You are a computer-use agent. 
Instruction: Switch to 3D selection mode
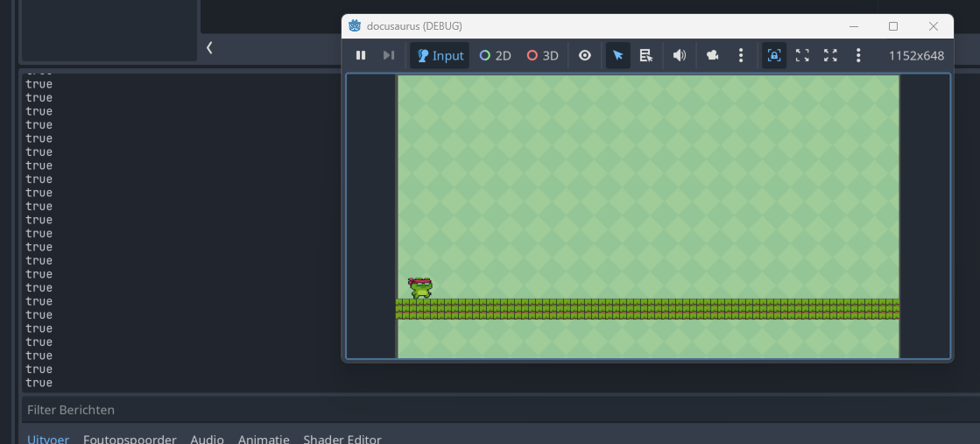pyautogui.click(x=542, y=55)
